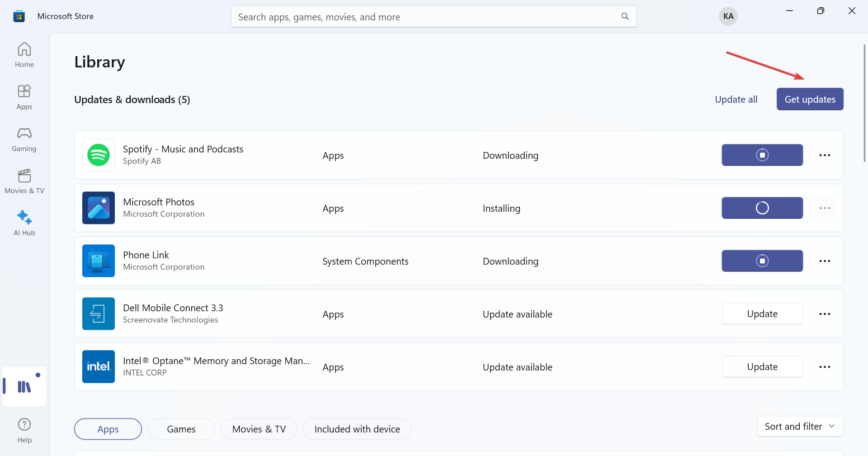
Task: Stop the Spotify download
Action: 762,155
